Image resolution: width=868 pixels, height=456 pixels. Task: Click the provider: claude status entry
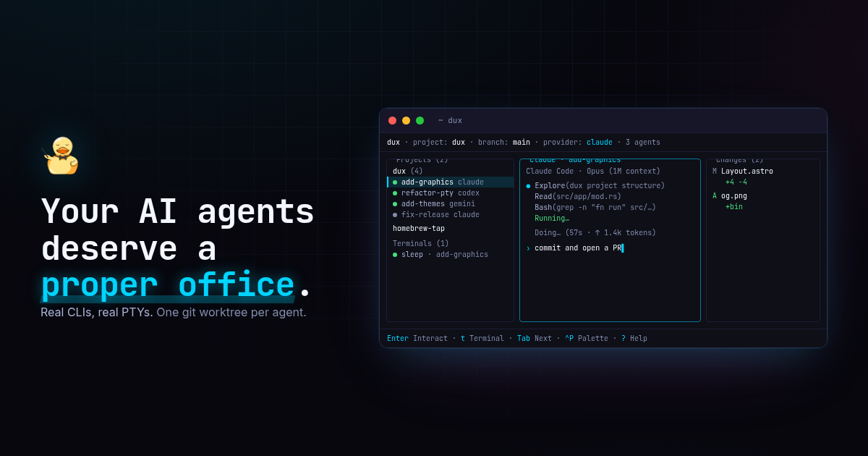(578, 143)
